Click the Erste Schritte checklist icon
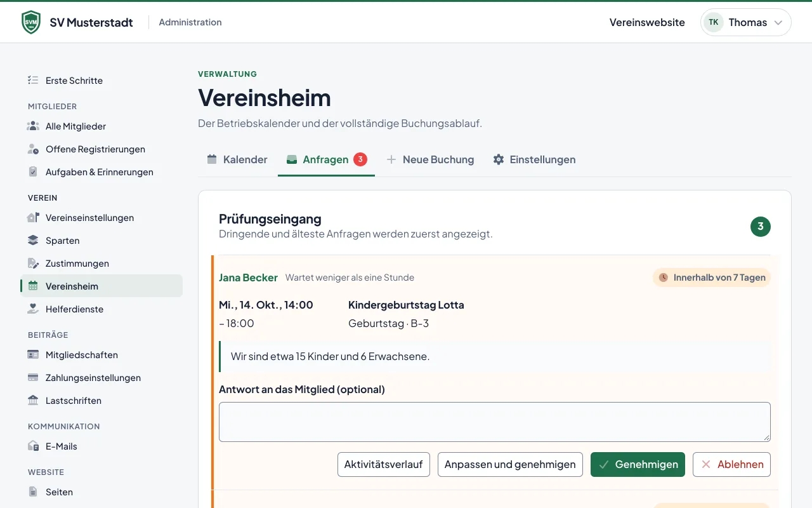The width and height of the screenshot is (812, 508). [x=33, y=81]
